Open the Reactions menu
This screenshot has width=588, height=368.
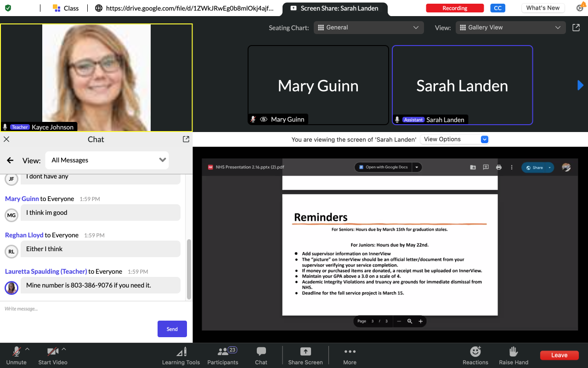[x=475, y=352]
